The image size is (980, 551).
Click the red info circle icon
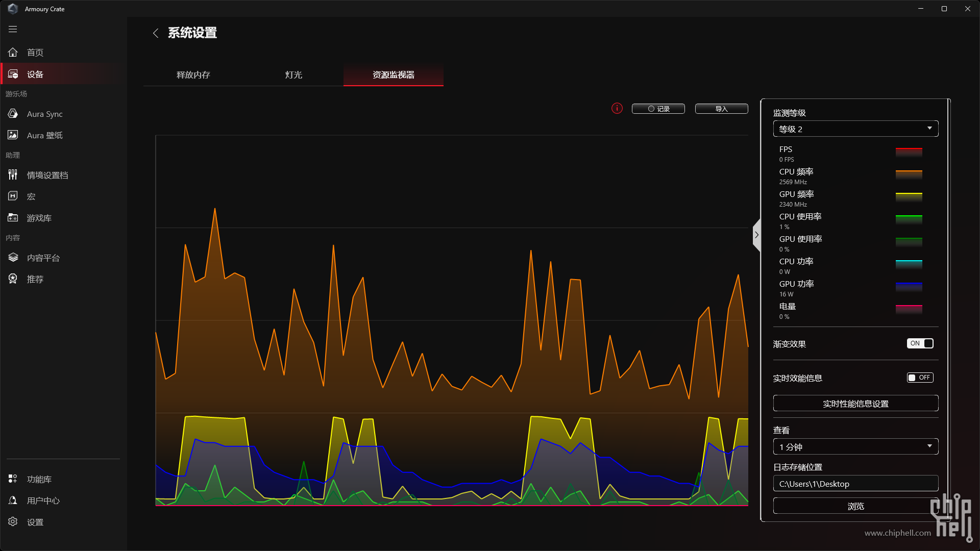point(617,109)
